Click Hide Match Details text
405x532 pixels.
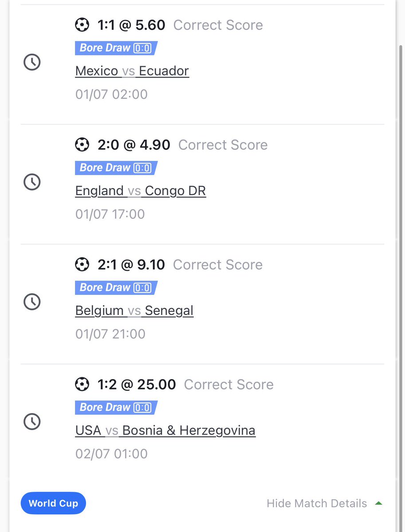click(317, 503)
